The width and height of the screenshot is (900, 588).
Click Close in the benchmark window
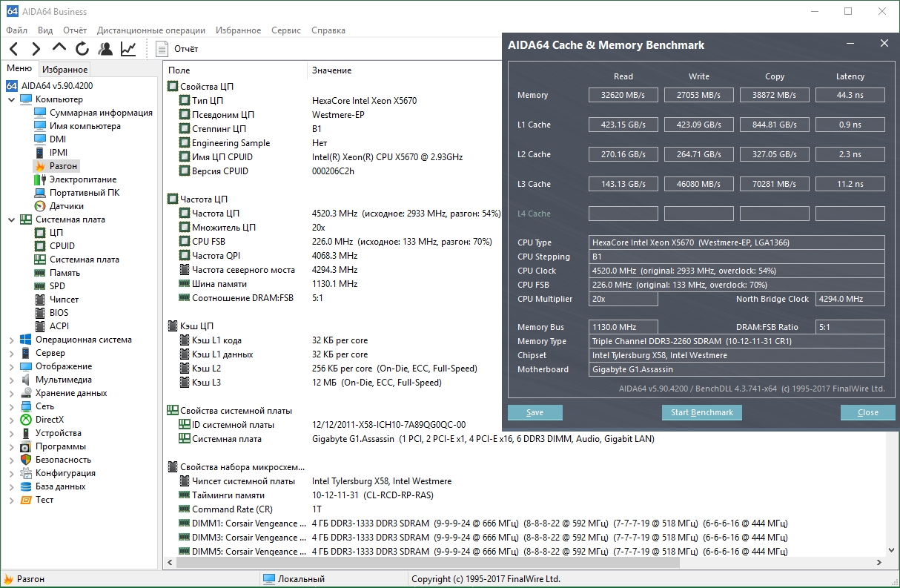pos(867,412)
